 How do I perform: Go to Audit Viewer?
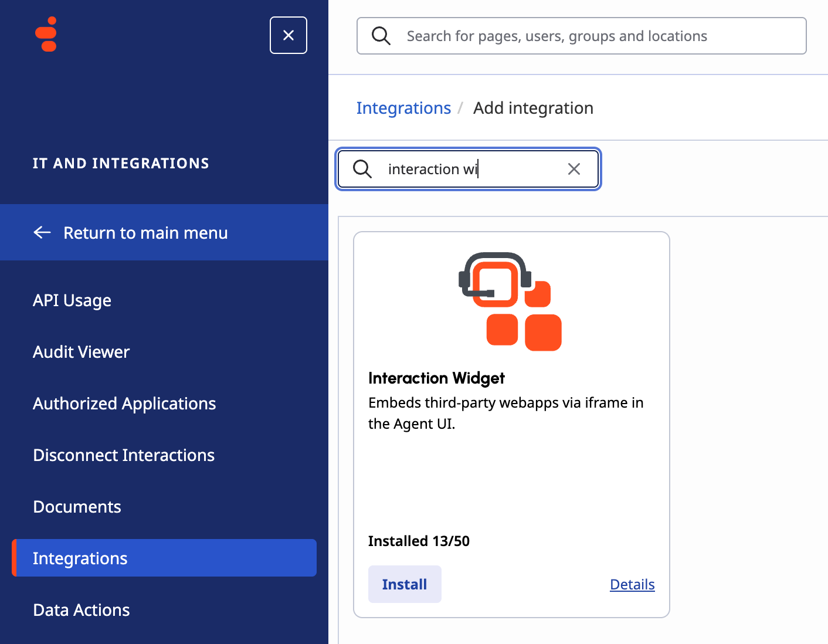pos(81,352)
